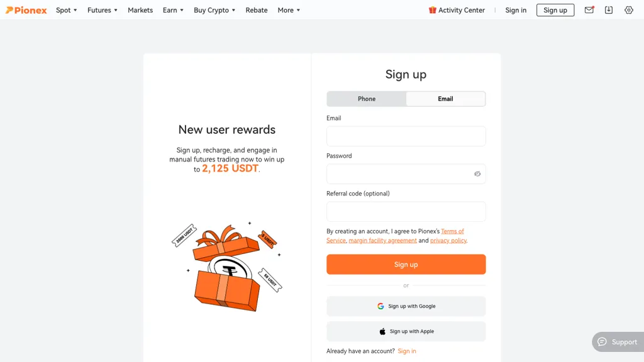Sign up with Google
Image resolution: width=644 pixels, height=362 pixels.
[406, 306]
